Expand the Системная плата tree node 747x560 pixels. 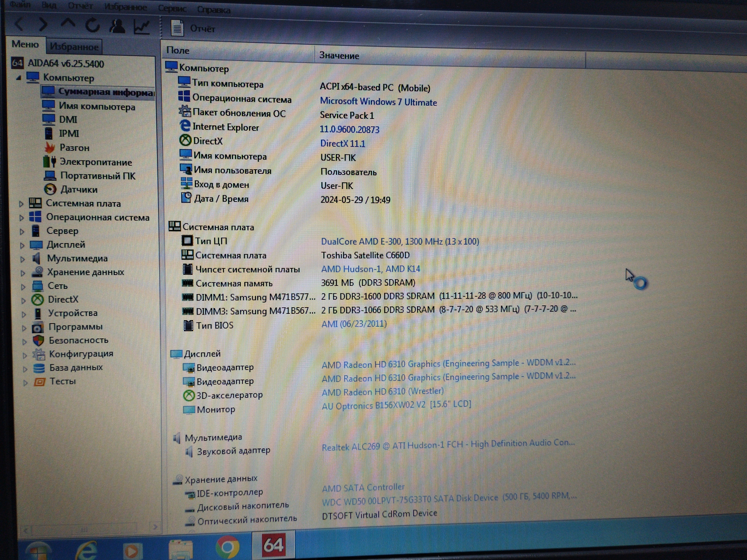coord(21,203)
